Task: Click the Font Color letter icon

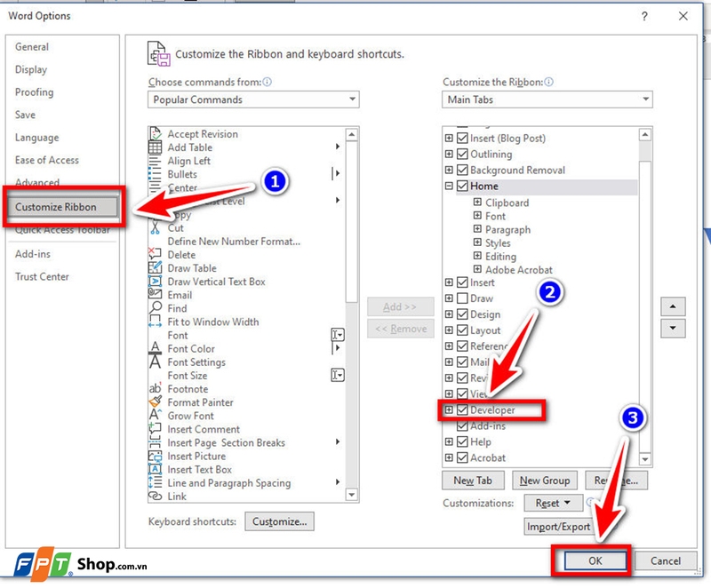Action: (x=155, y=348)
